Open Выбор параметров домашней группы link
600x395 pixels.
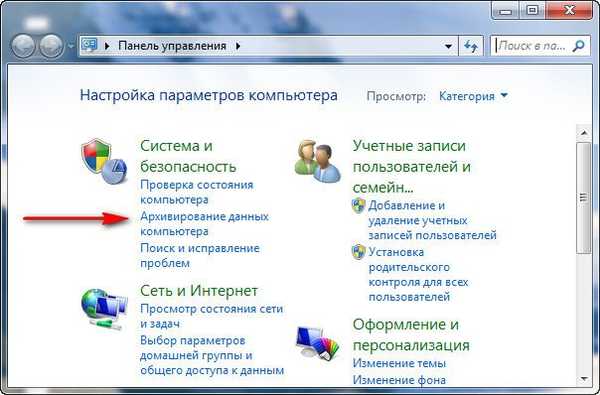(212, 355)
